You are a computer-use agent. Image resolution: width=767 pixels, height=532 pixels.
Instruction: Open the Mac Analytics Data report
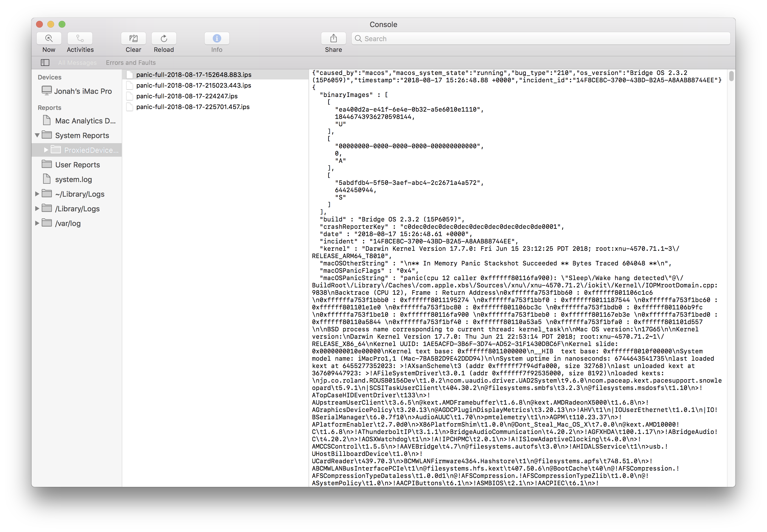85,121
